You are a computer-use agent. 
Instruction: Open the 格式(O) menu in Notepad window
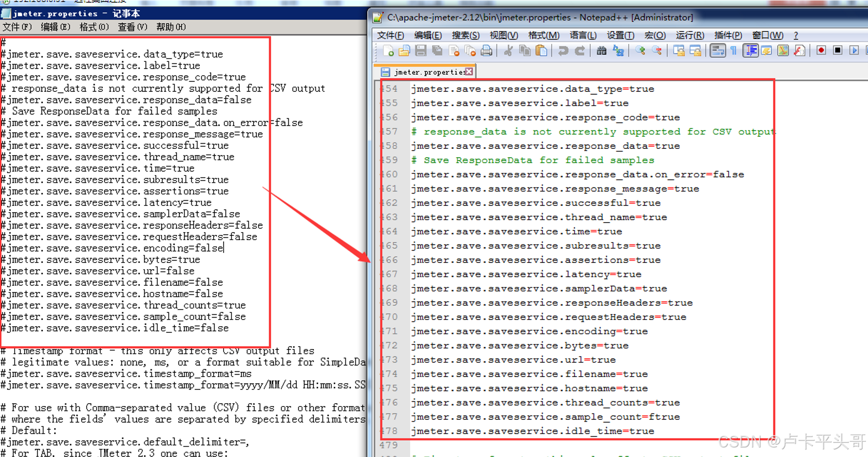click(94, 27)
